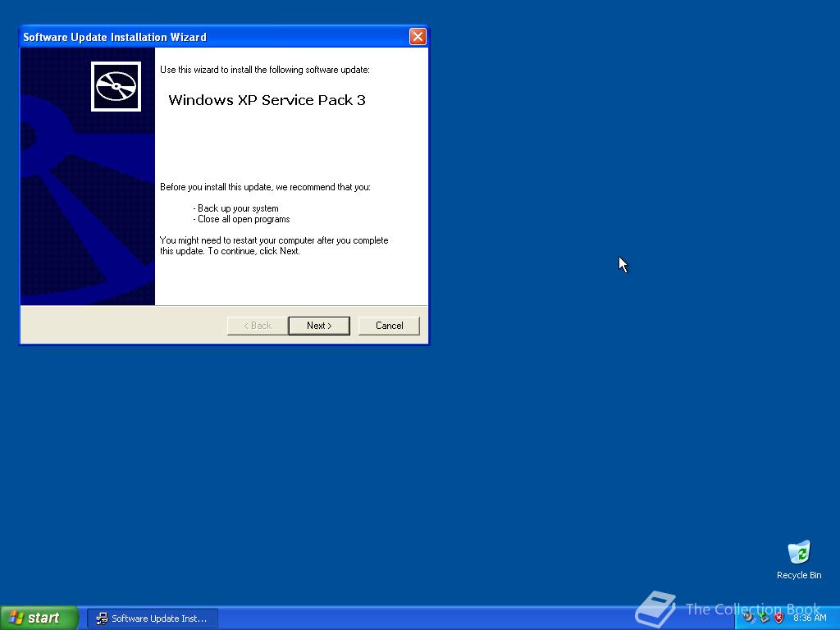This screenshot has height=630, width=840.
Task: Click the Windows XP Service Pack 3 heading
Action: click(x=267, y=100)
